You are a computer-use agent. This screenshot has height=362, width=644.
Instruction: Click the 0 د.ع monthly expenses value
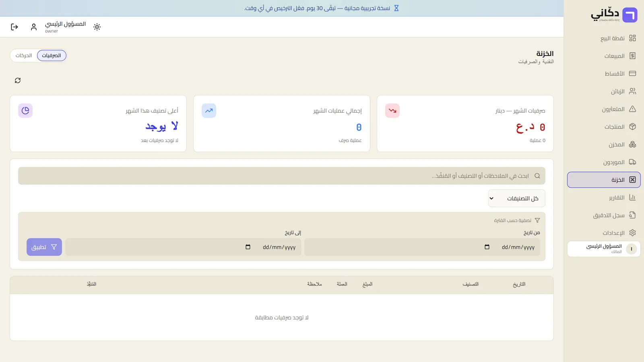point(530,127)
